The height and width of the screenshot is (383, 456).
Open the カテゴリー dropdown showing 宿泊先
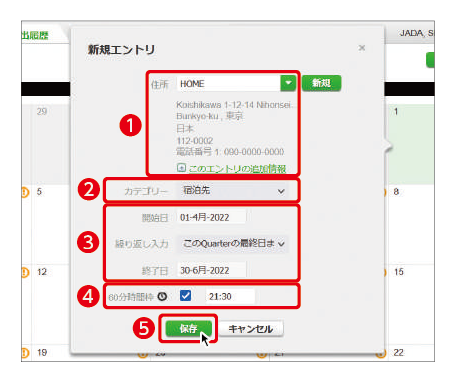(x=232, y=191)
